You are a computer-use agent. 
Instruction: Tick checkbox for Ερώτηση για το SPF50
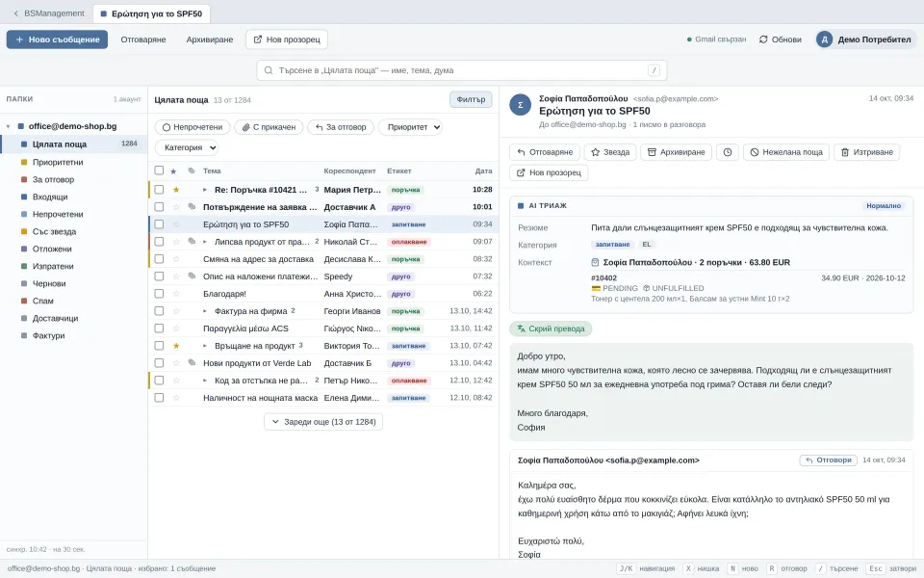click(x=159, y=224)
